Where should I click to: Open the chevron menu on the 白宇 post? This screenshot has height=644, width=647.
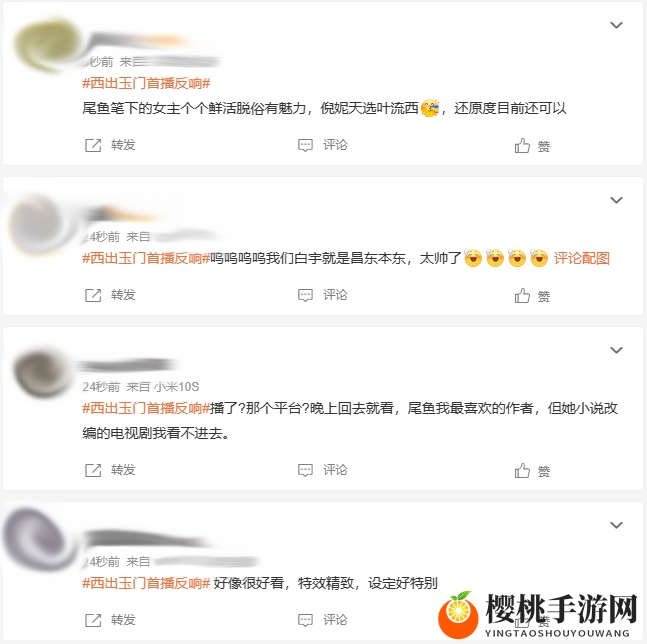coord(616,200)
